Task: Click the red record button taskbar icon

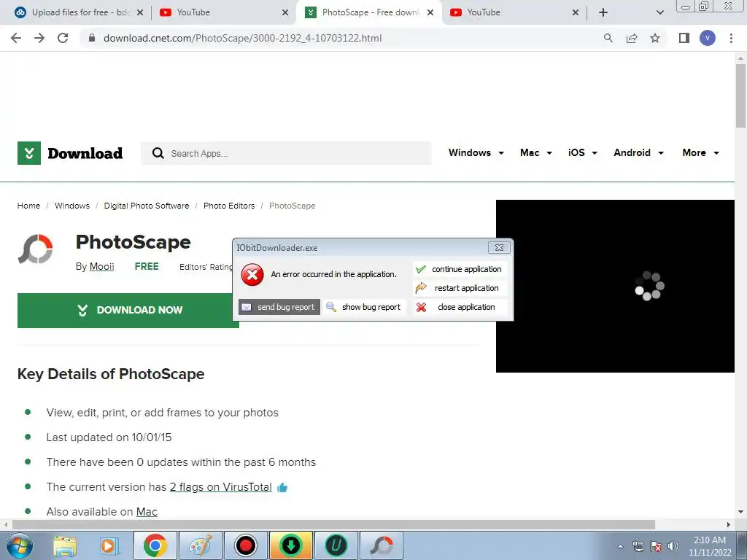Action: [x=245, y=545]
